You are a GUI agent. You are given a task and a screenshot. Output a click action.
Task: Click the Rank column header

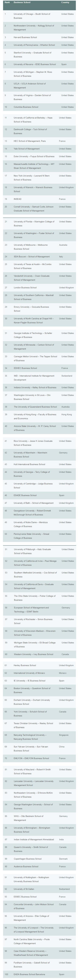tap(7, 2)
